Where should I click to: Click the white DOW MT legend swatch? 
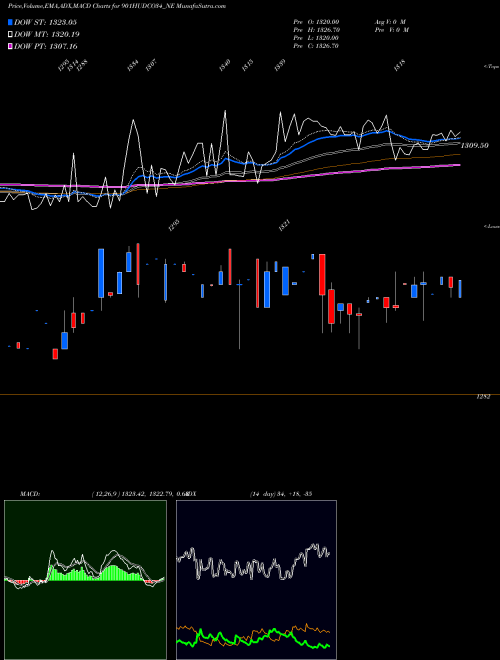pos(10,35)
